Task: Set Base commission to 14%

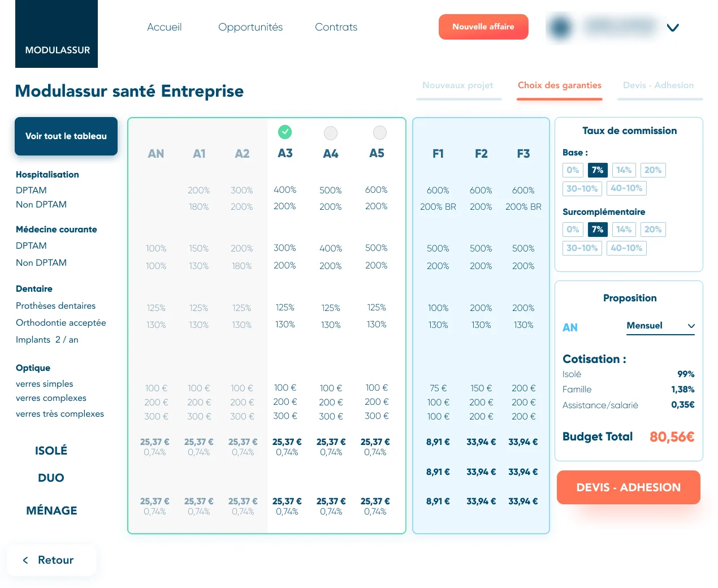Action: (x=624, y=170)
